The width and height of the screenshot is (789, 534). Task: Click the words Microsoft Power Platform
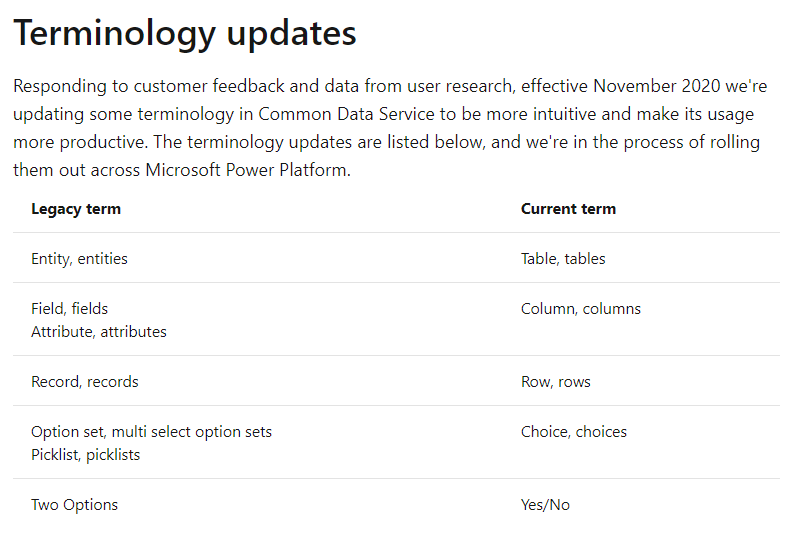pyautogui.click(x=247, y=170)
